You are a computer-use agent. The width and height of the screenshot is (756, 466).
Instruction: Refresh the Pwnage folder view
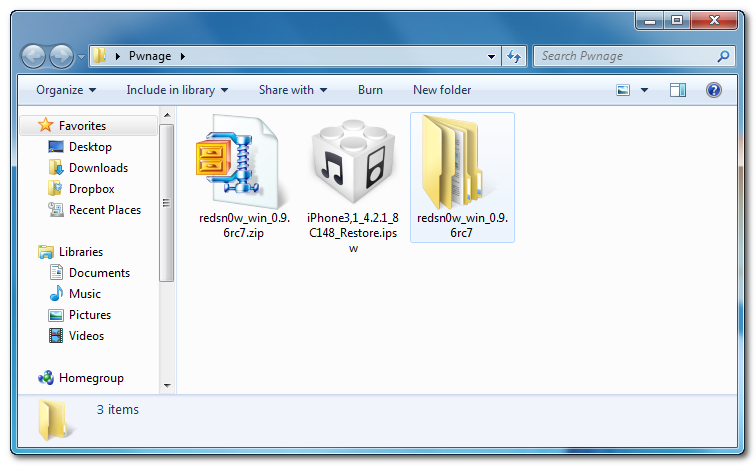[x=514, y=56]
